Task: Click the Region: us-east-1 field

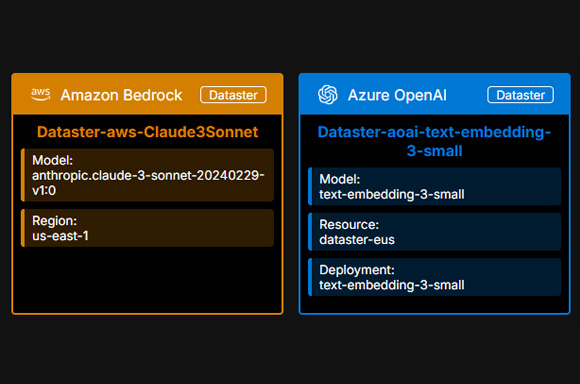Action: point(148,228)
